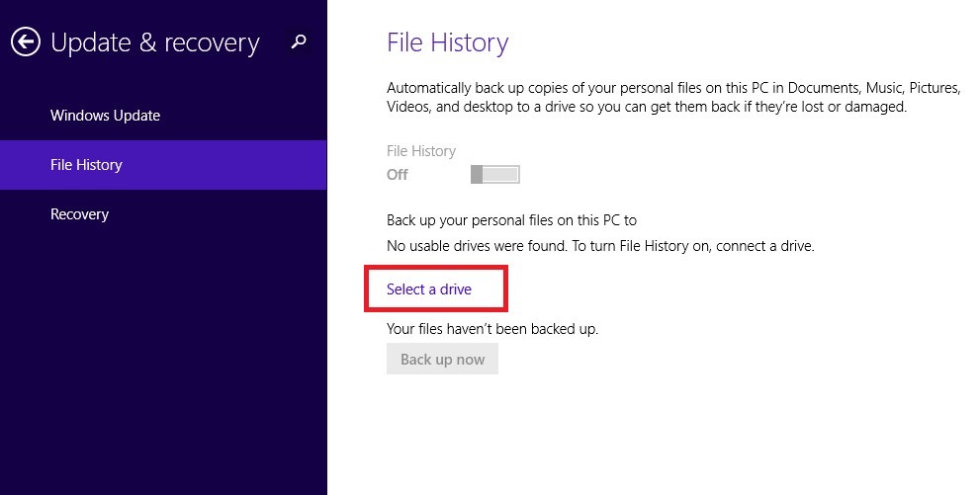Viewport: 980px width, 495px height.
Task: Click the 'No usable drives were found' message
Action: [600, 246]
